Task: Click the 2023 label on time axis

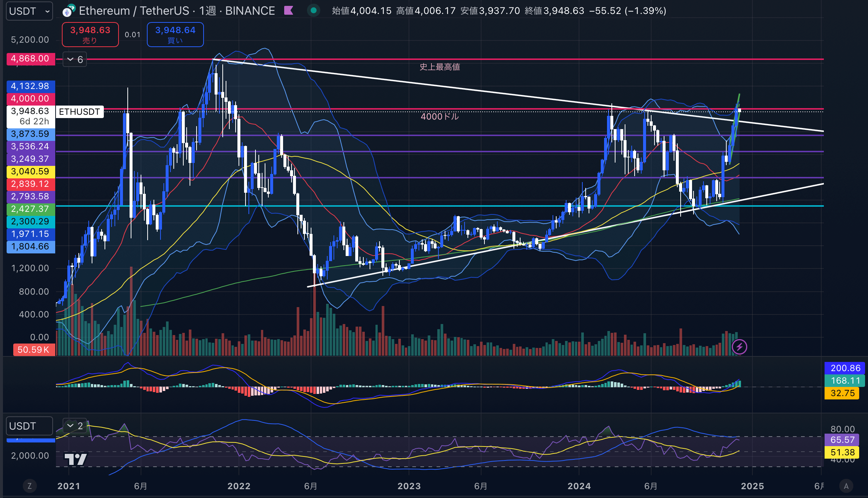Action: pos(409,486)
